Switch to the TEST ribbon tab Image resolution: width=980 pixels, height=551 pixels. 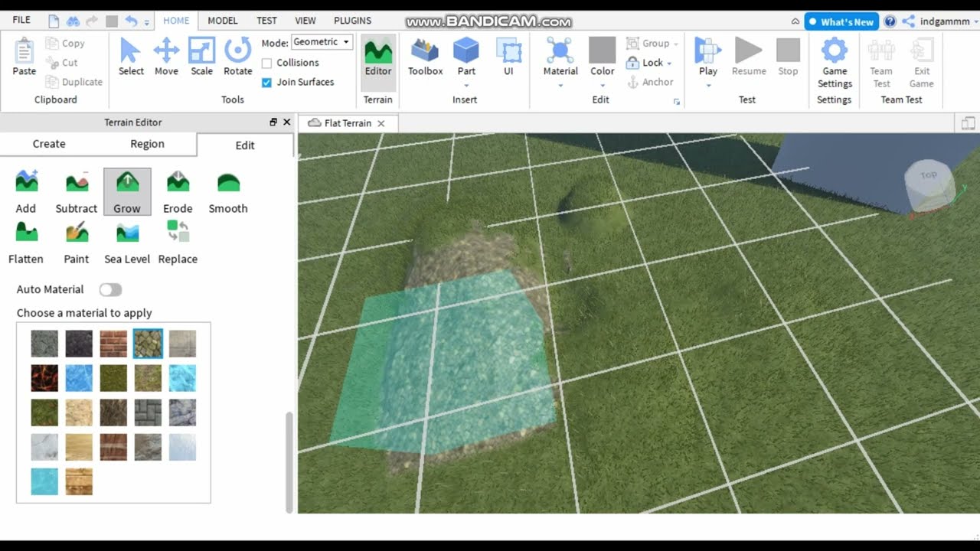[x=267, y=21]
